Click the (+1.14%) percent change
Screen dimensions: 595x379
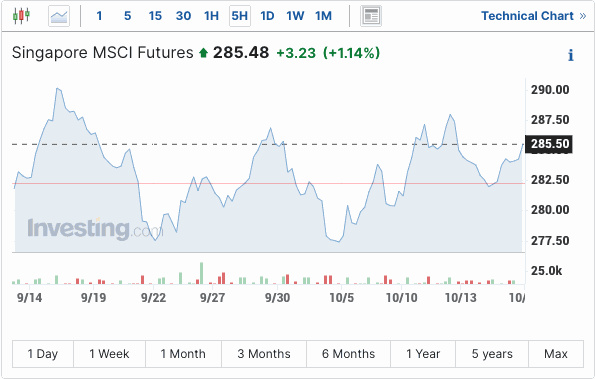(x=351, y=53)
